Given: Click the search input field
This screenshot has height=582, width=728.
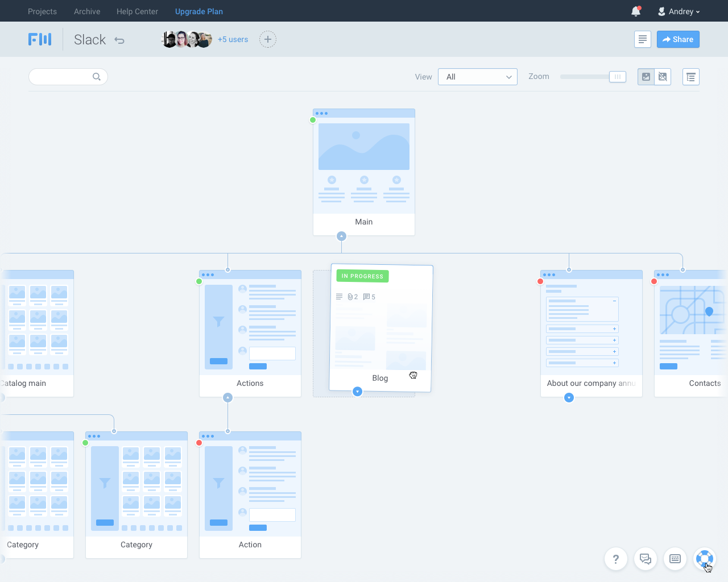Looking at the screenshot, I should 68,77.
